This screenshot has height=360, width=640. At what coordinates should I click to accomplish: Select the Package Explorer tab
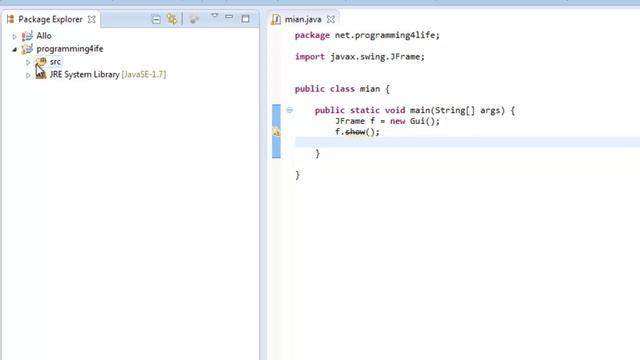tap(50, 19)
